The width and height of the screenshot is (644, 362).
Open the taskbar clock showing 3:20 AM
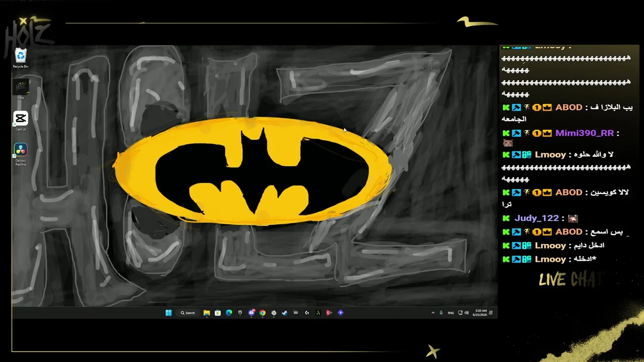click(480, 313)
